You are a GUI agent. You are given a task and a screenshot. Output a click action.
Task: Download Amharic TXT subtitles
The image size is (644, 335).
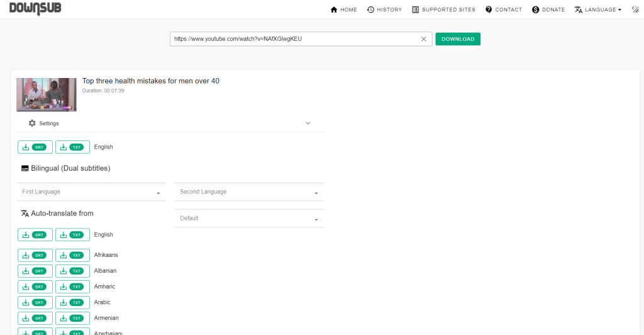point(73,287)
